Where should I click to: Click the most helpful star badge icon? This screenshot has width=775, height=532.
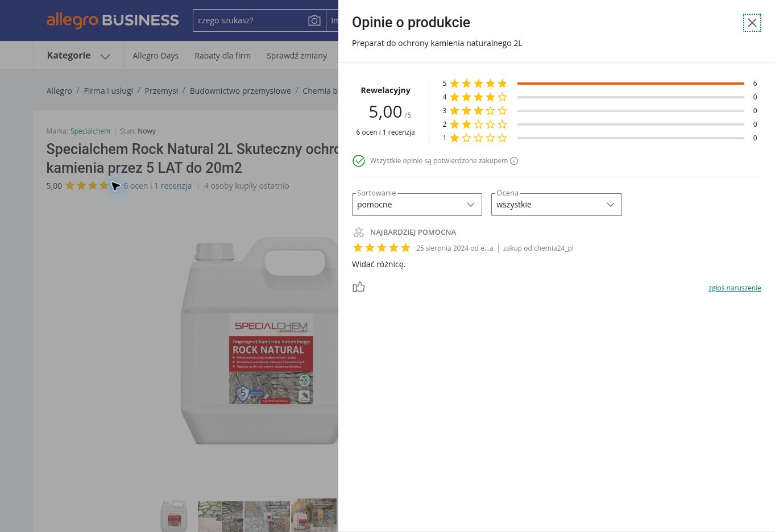tap(359, 232)
